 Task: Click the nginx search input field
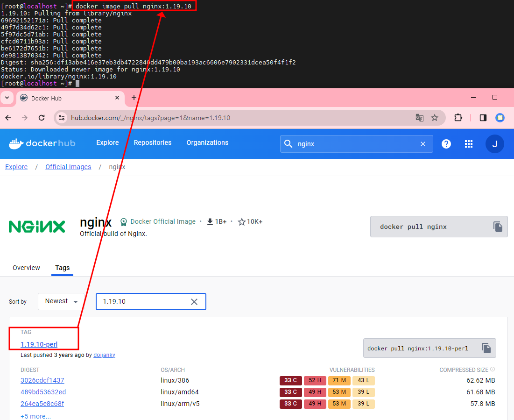[357, 144]
